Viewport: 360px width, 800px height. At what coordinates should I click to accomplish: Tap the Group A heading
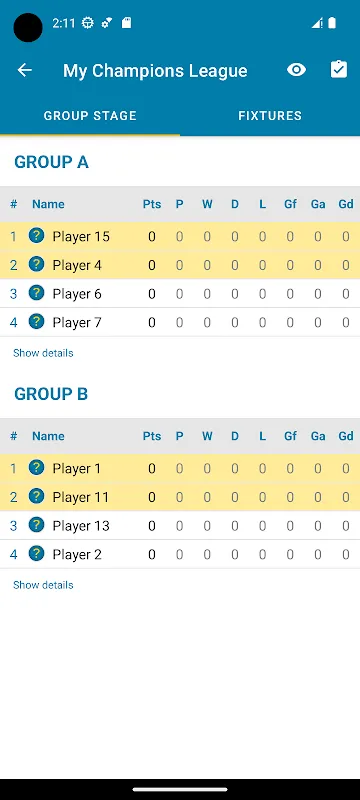[52, 162]
